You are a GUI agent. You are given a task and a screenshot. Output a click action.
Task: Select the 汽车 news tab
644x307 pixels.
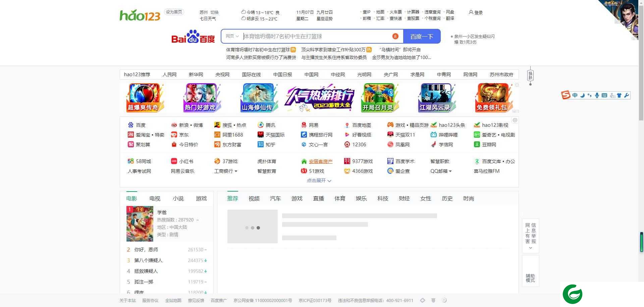[275, 198]
